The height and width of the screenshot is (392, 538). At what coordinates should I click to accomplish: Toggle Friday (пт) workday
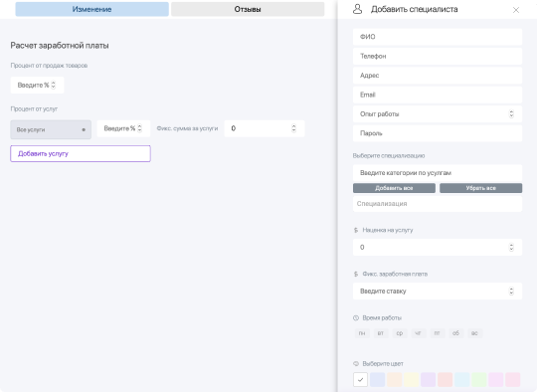coord(437,333)
